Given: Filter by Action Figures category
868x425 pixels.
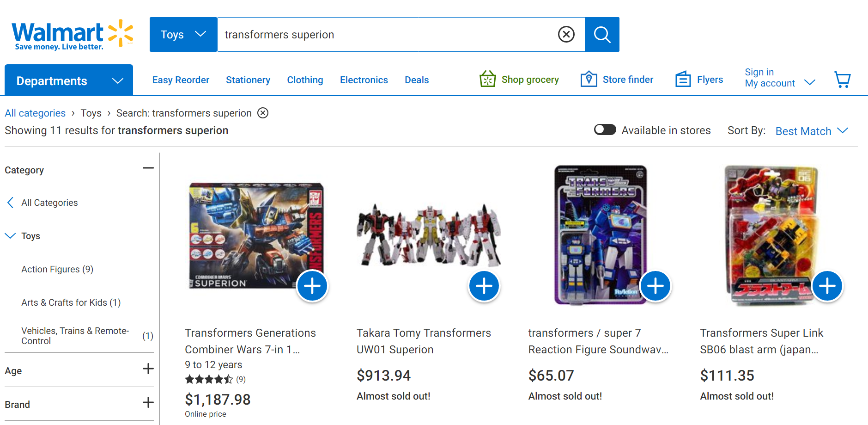Looking at the screenshot, I should [57, 269].
